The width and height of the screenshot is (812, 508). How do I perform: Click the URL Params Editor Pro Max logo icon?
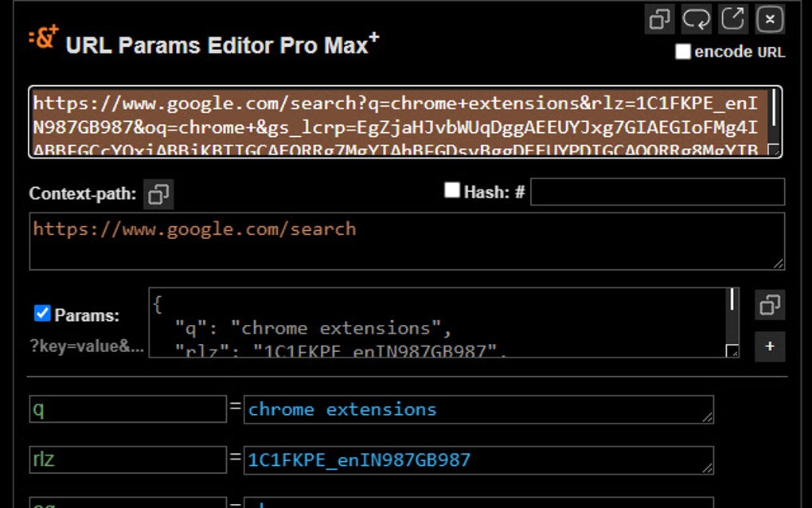(41, 38)
